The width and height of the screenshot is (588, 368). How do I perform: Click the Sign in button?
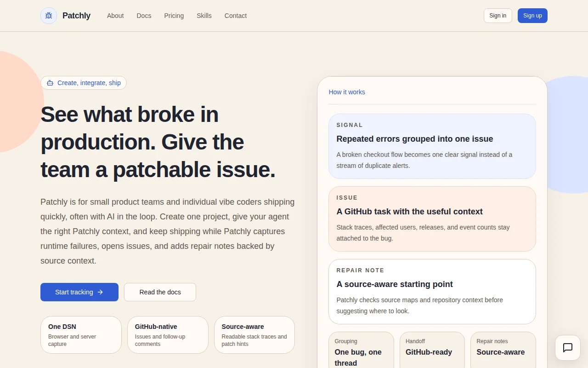click(x=498, y=16)
